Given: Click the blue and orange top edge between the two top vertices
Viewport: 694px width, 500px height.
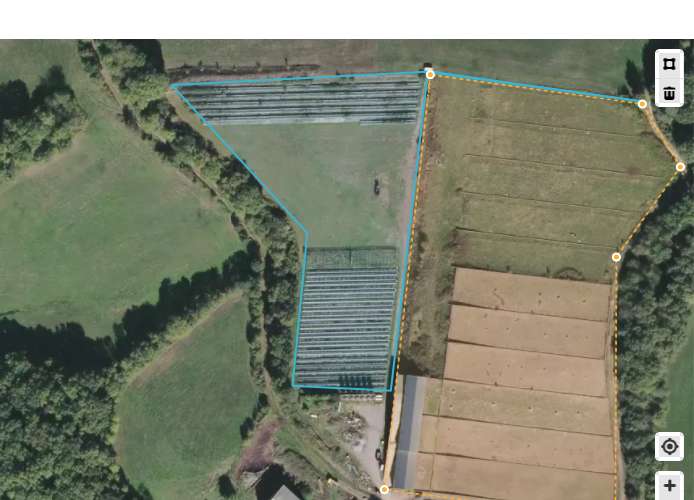Looking at the screenshot, I should tap(536, 89).
